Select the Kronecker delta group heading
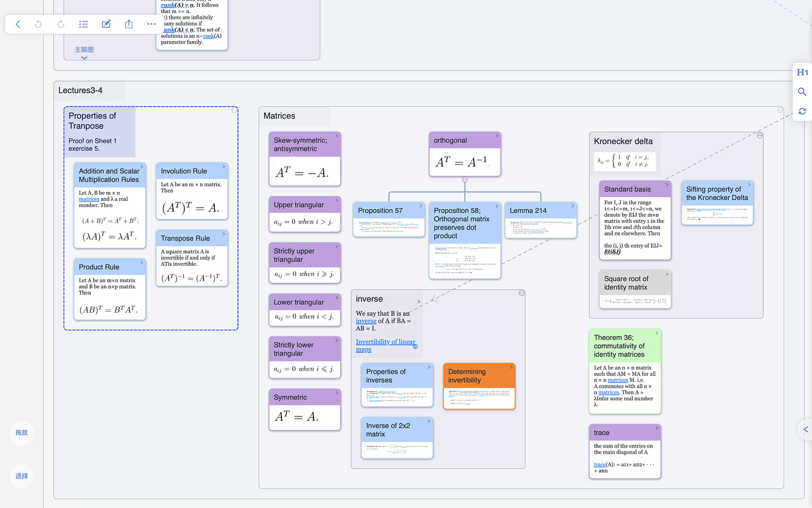The height and width of the screenshot is (508, 812). [x=623, y=141]
